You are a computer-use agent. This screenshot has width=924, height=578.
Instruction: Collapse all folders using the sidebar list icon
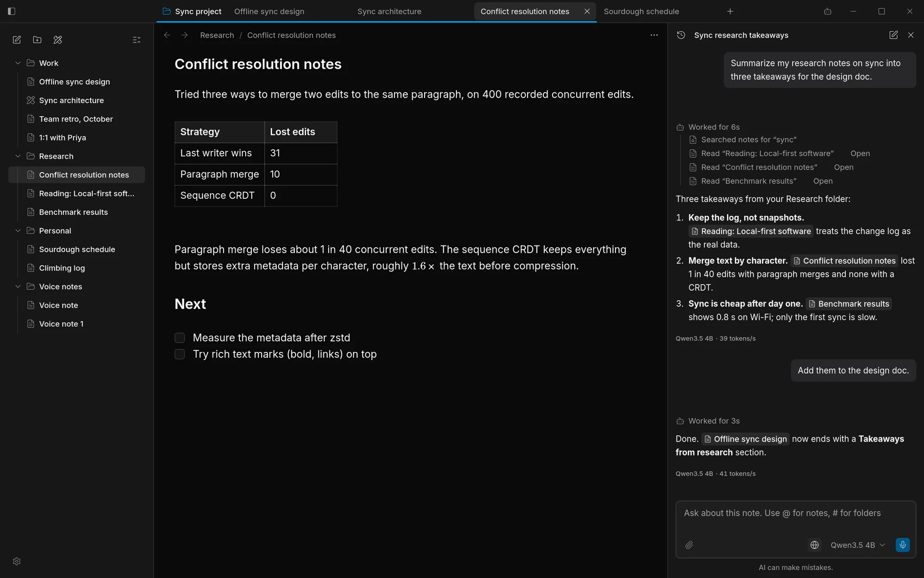[x=136, y=40]
